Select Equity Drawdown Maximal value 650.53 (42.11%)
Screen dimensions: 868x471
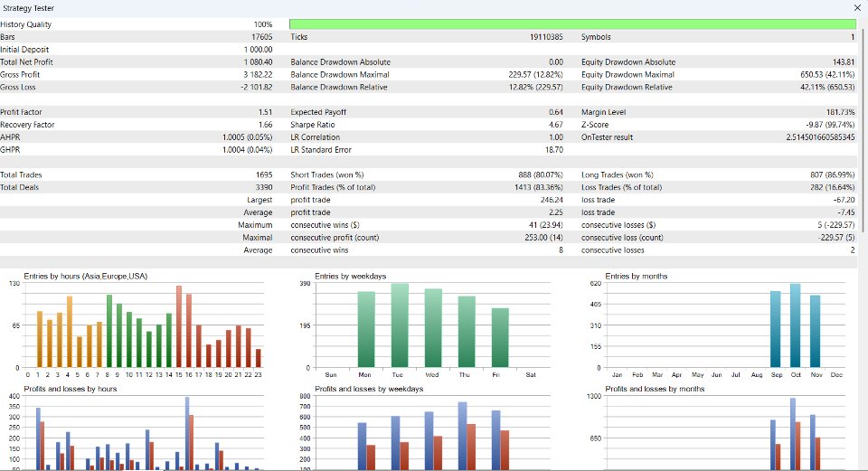point(827,75)
